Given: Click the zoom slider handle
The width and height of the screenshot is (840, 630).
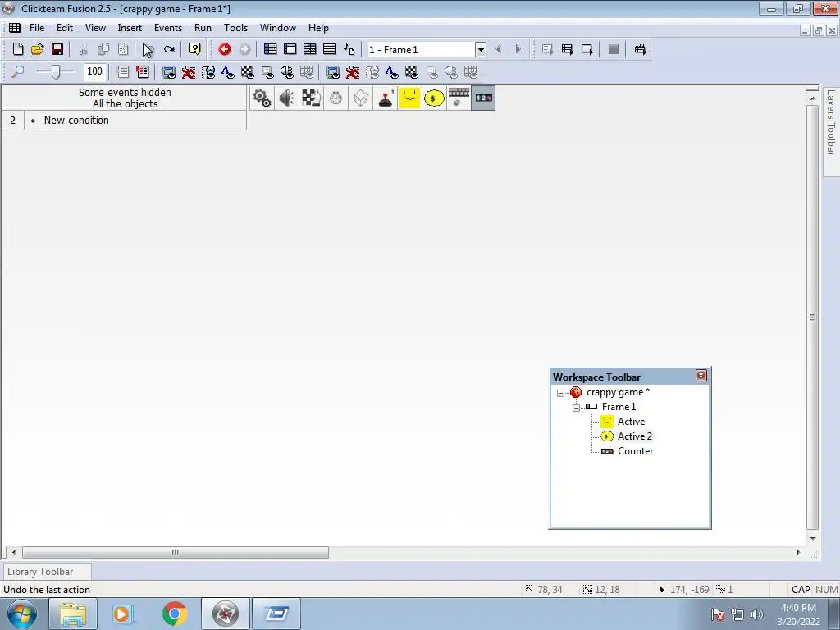Looking at the screenshot, I should 55,72.
